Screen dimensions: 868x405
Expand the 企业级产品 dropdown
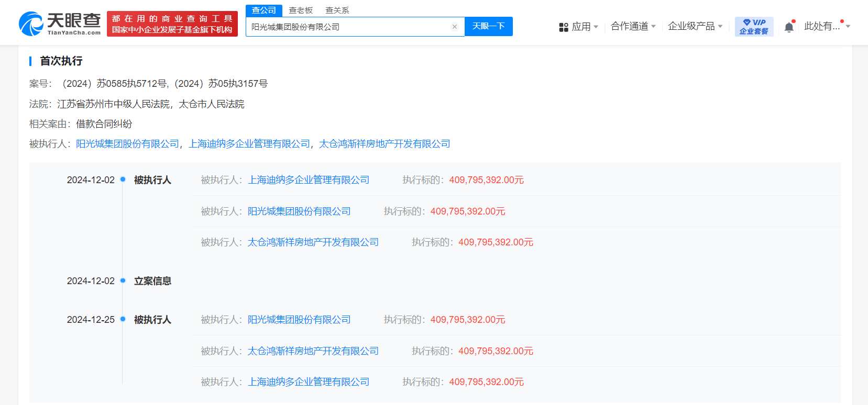(x=695, y=26)
